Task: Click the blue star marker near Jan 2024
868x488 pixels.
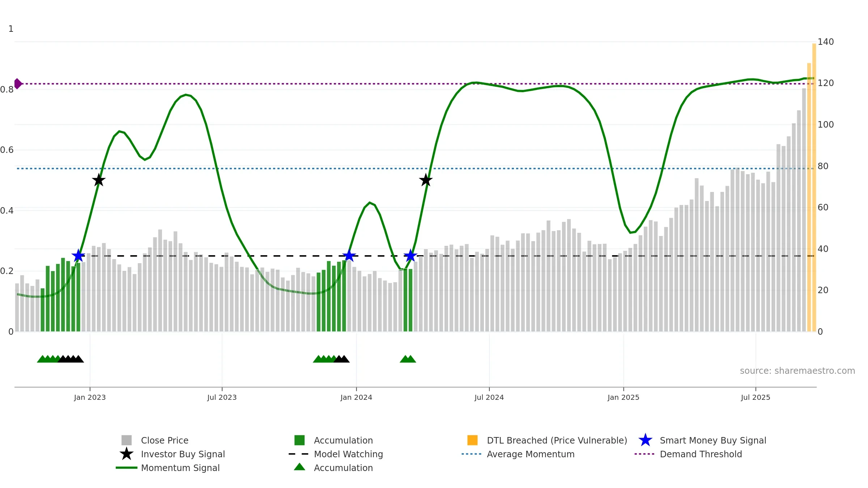Action: coord(349,256)
